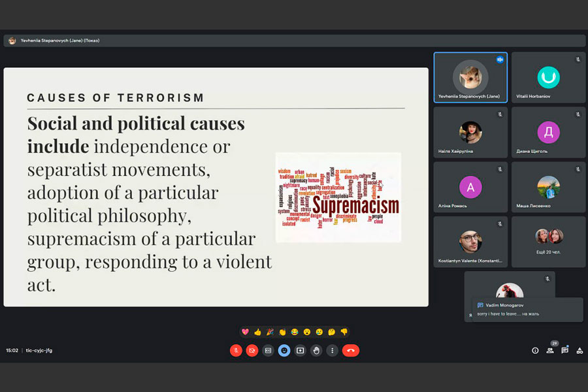This screenshot has width=588, height=392.
Task: Send the clapping hands reaction
Action: [x=282, y=332]
